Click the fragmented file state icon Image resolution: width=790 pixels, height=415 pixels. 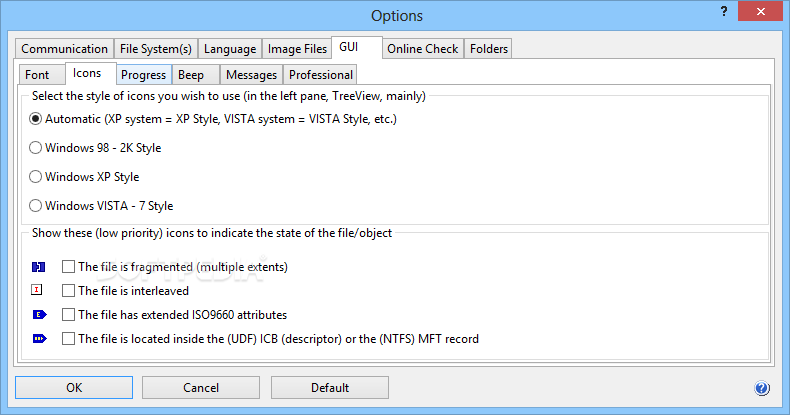pyautogui.click(x=37, y=267)
